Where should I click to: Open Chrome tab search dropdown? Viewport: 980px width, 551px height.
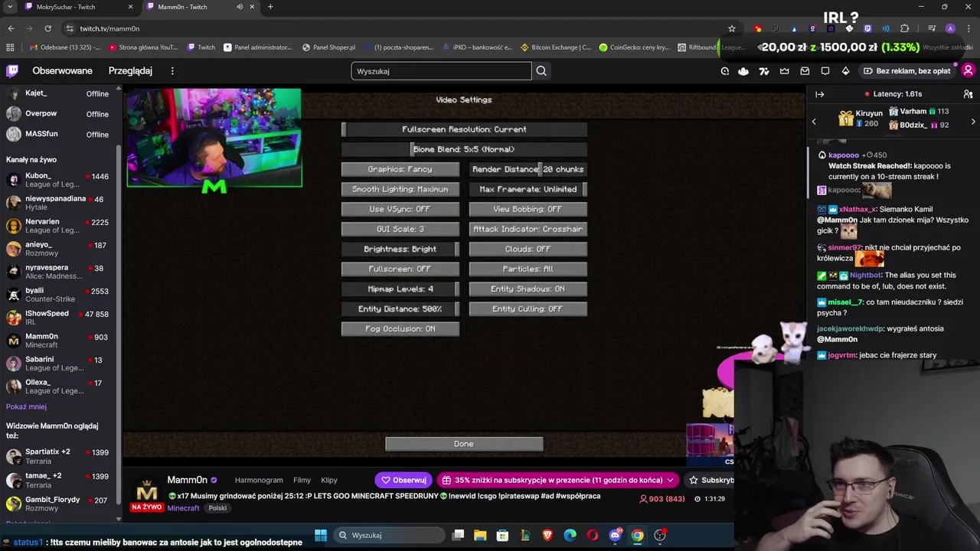tap(9, 7)
